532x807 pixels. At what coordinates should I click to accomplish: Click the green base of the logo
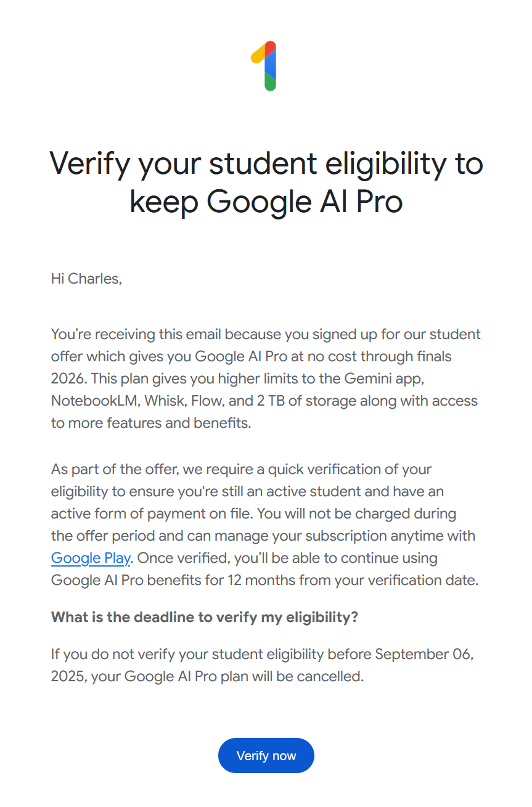[270, 82]
